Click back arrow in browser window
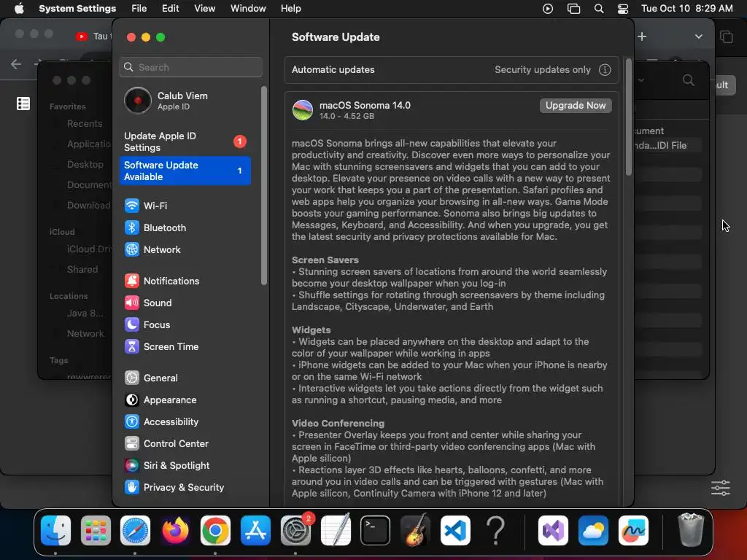The width and height of the screenshot is (747, 560). (16, 64)
